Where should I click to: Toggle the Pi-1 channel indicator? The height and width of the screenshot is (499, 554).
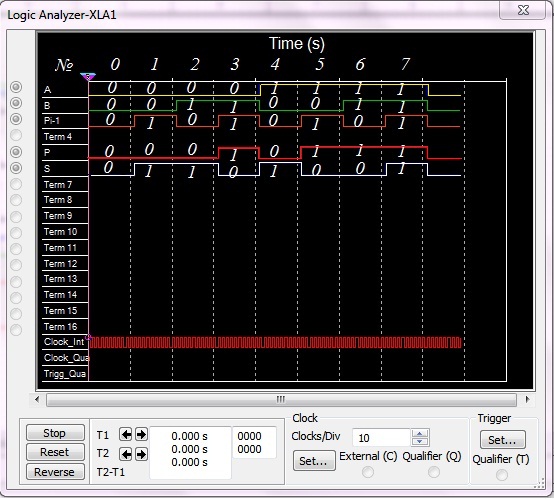16,119
